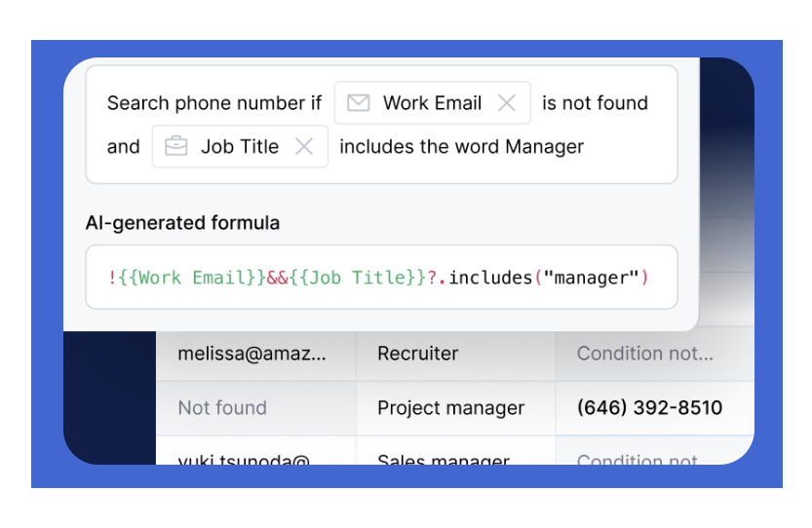Click the envelope icon in Work Email chip
Screen dimensions: 812x528
click(x=359, y=103)
